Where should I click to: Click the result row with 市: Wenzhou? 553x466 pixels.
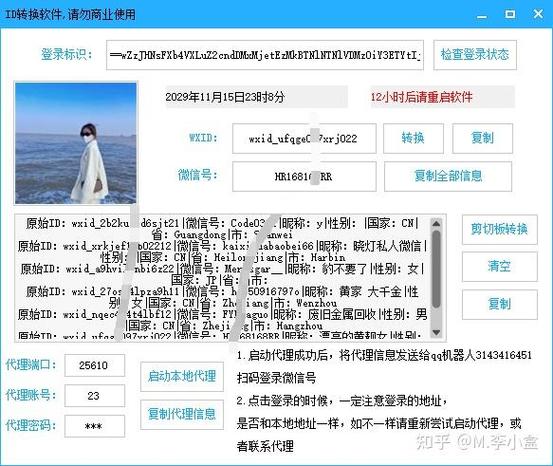coord(222,303)
